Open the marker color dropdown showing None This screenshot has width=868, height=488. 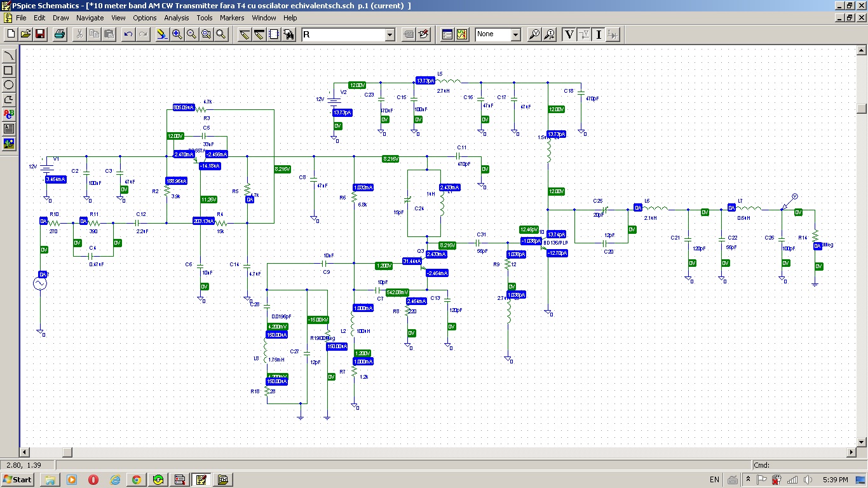click(515, 35)
